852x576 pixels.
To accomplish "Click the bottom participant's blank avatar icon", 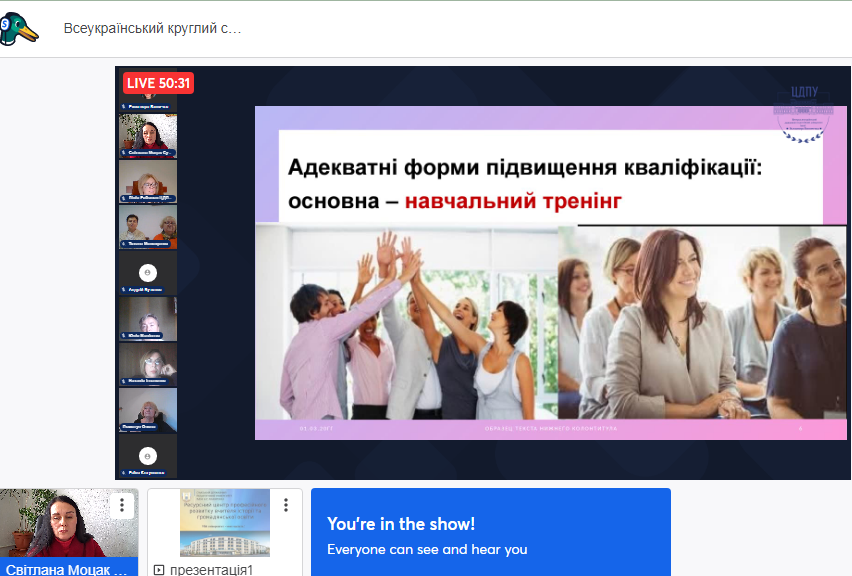I will 148,455.
